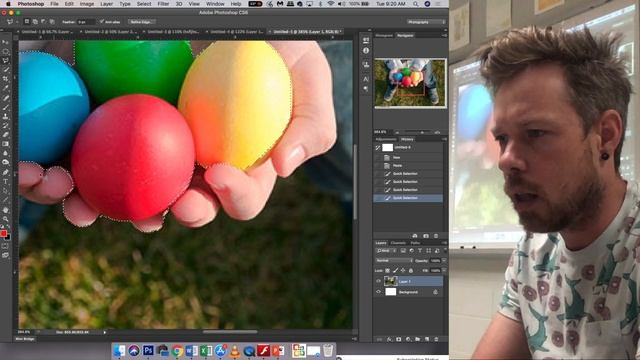Click the delete layer trash icon
The height and width of the screenshot is (360, 640).
(436, 339)
